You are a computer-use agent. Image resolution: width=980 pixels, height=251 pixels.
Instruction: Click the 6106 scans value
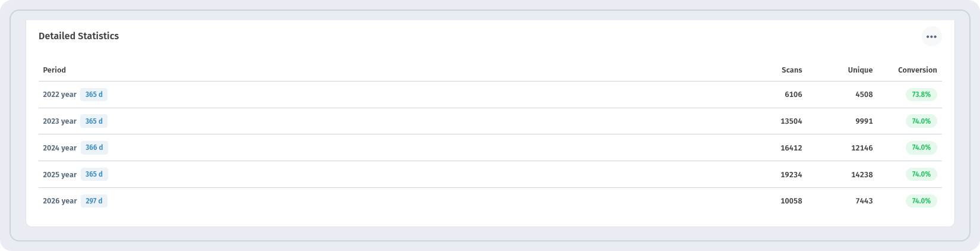793,95
